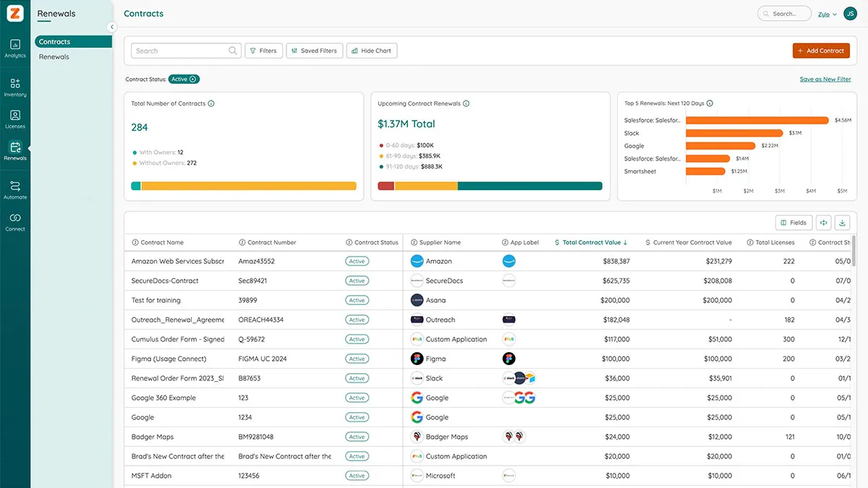Select Contracts in the Renewals menu

73,42
